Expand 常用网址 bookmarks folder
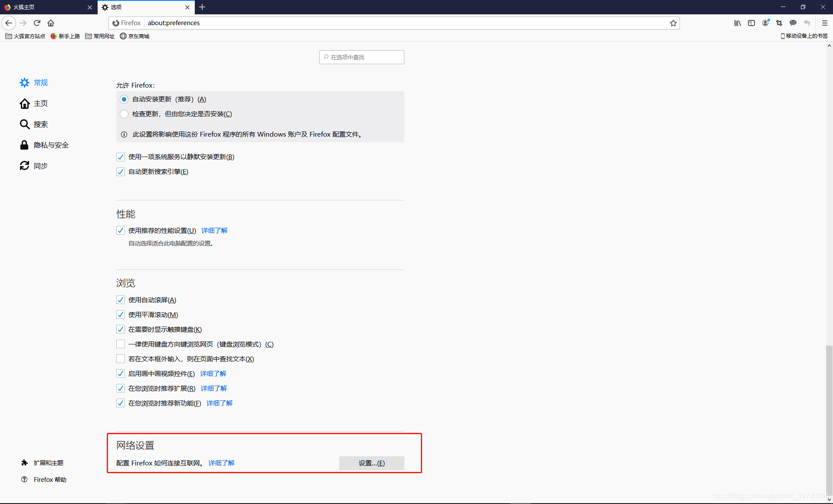The width and height of the screenshot is (833, 504). pyautogui.click(x=100, y=36)
